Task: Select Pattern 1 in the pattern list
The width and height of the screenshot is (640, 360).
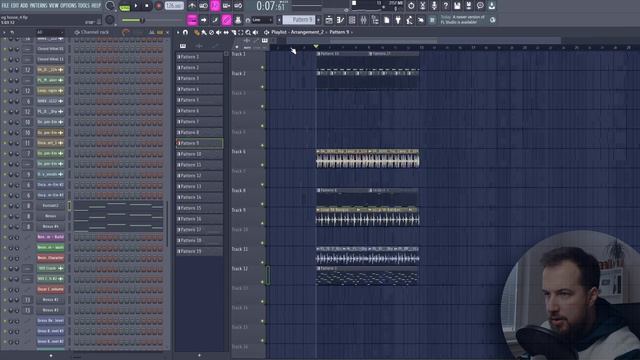Action: point(199,57)
